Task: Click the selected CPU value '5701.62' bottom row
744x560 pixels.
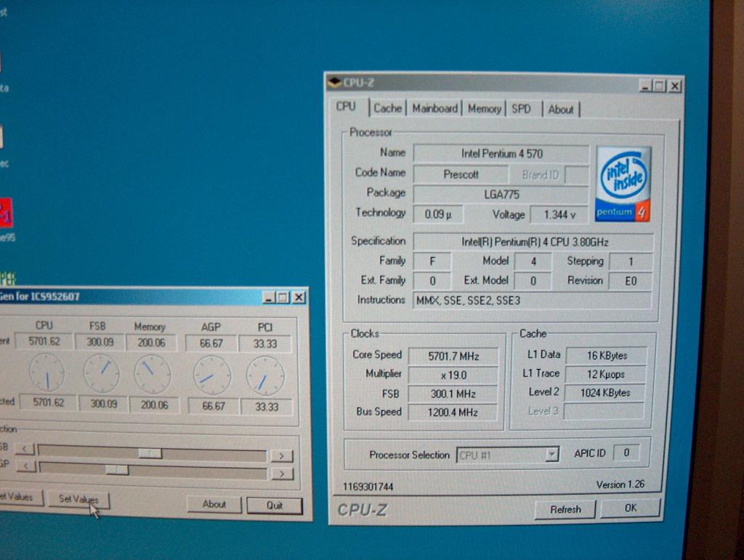Action: (x=48, y=402)
